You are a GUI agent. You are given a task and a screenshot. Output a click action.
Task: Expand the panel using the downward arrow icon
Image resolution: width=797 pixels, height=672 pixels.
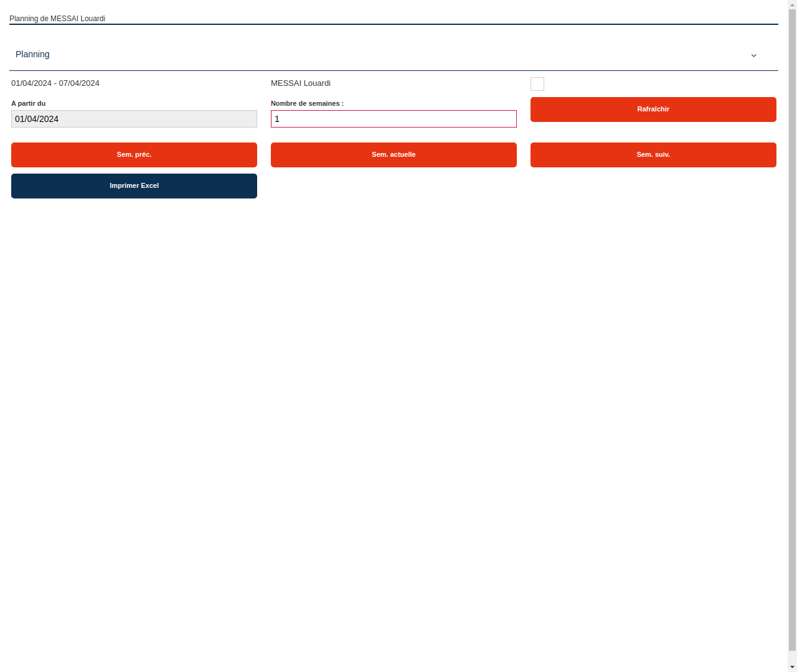[x=753, y=55]
